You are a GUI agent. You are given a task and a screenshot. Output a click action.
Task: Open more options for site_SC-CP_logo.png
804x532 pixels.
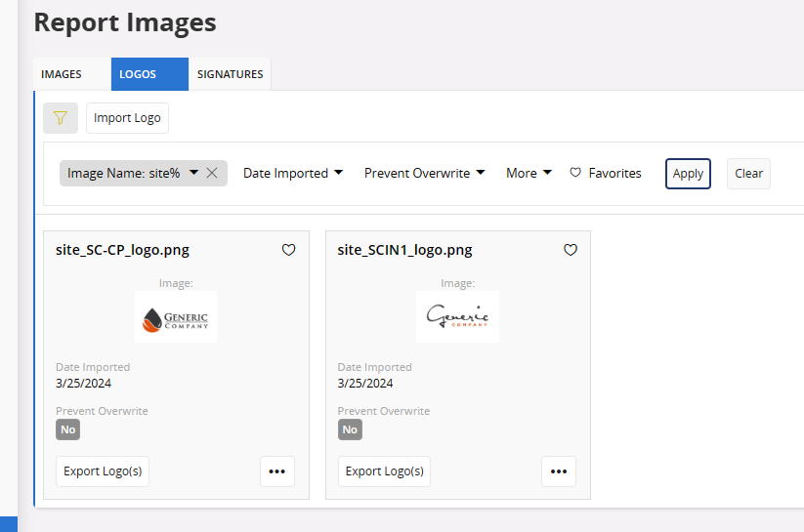[277, 471]
